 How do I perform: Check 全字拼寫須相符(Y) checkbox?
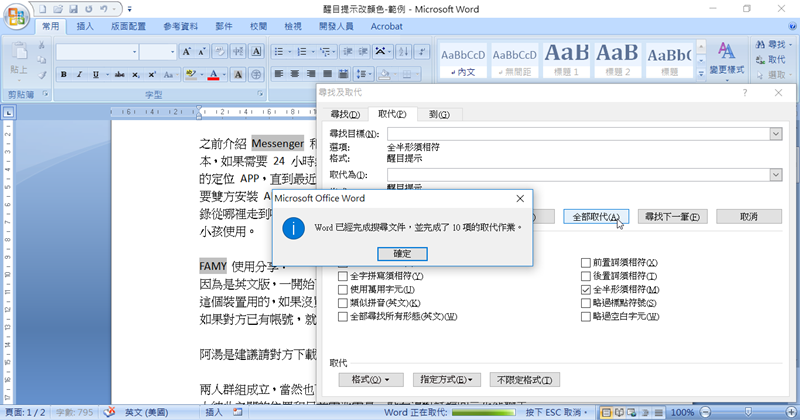point(343,276)
